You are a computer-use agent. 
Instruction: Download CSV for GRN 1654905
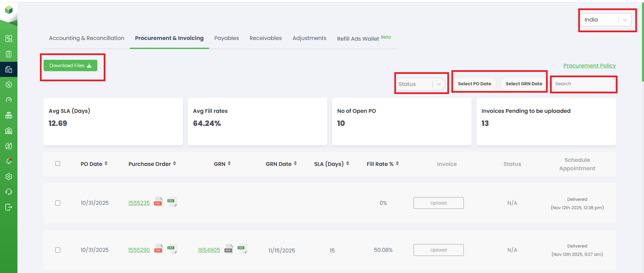pyautogui.click(x=242, y=249)
